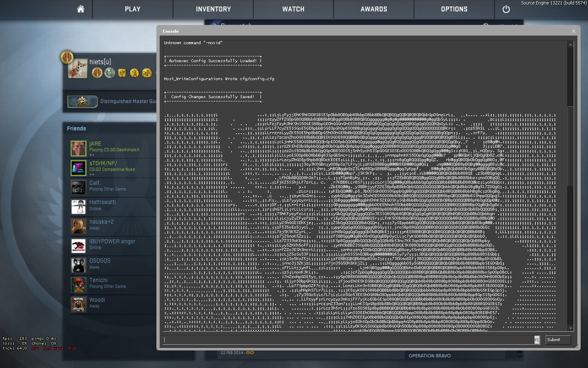
Task: Select friend name iBUYPOWER anger
Action: tap(112, 241)
